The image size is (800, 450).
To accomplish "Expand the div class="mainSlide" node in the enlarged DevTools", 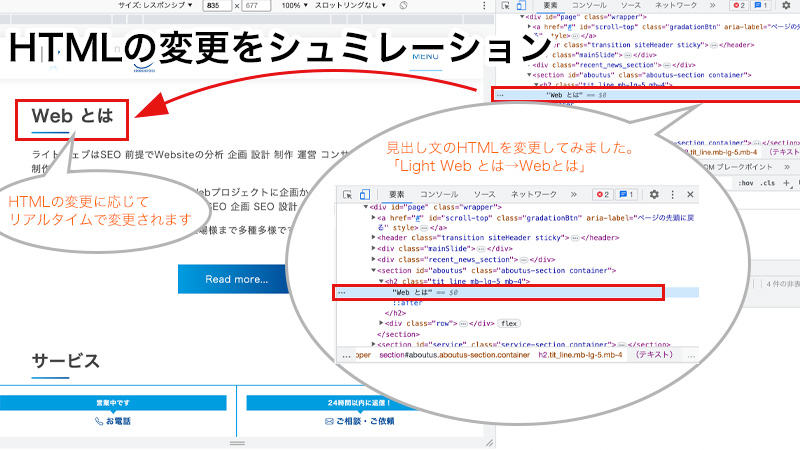I will coord(373,248).
